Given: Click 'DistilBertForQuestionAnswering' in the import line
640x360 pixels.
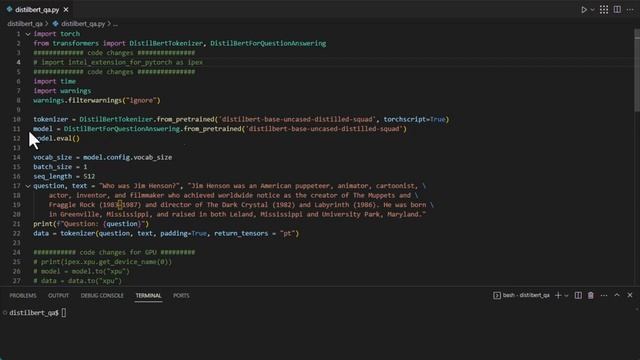Looking at the screenshot, I should pos(268,43).
